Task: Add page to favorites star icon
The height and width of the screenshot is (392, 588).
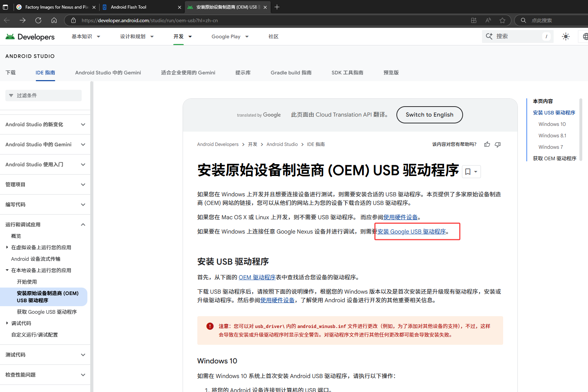Action: 502,20
